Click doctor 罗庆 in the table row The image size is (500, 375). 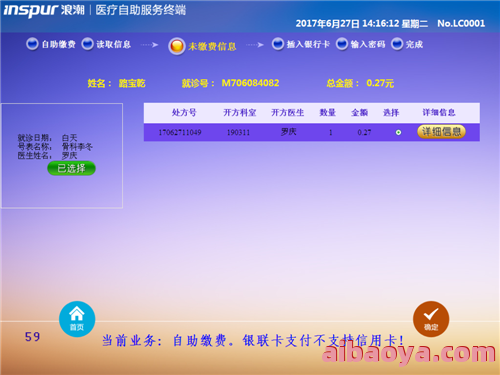pyautogui.click(x=288, y=132)
